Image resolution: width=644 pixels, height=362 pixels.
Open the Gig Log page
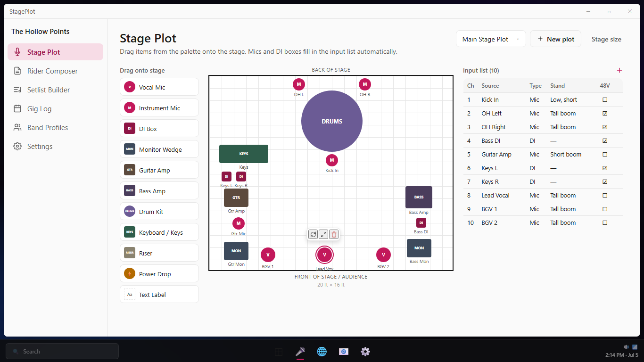(55, 108)
